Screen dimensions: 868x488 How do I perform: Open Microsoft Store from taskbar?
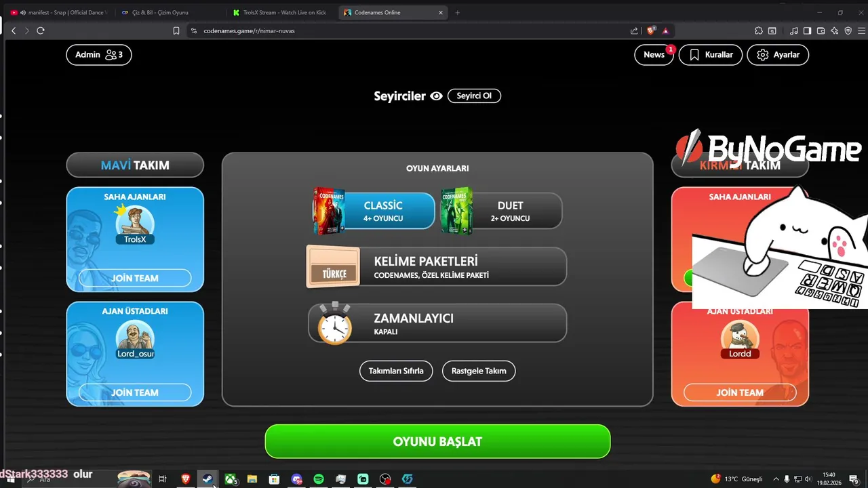pos(274,479)
